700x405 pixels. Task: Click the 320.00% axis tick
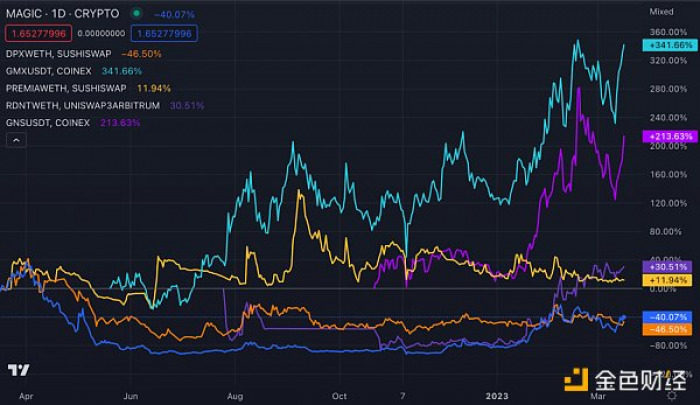click(668, 60)
